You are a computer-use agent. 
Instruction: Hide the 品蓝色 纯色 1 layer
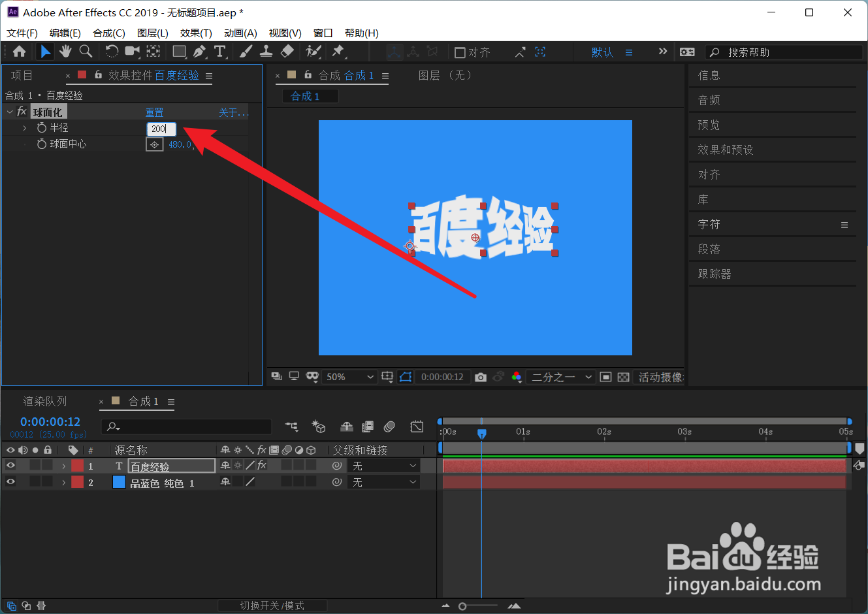click(10, 482)
